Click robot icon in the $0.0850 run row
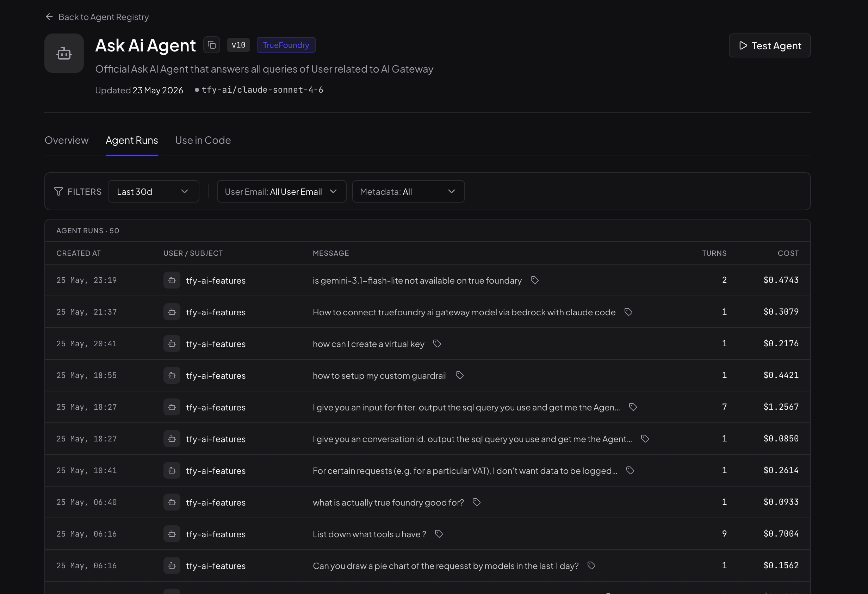The width and height of the screenshot is (868, 594). pos(172,439)
